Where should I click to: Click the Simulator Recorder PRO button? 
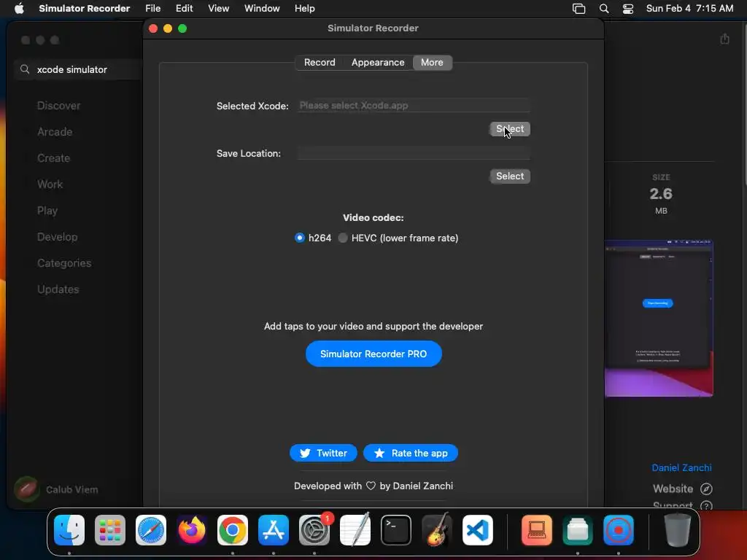point(373,354)
